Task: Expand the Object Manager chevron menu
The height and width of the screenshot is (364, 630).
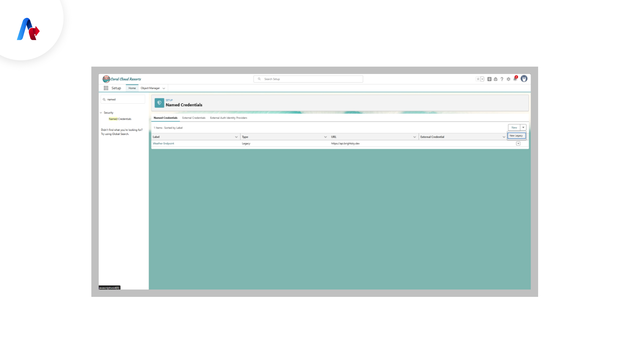Action: pos(164,88)
